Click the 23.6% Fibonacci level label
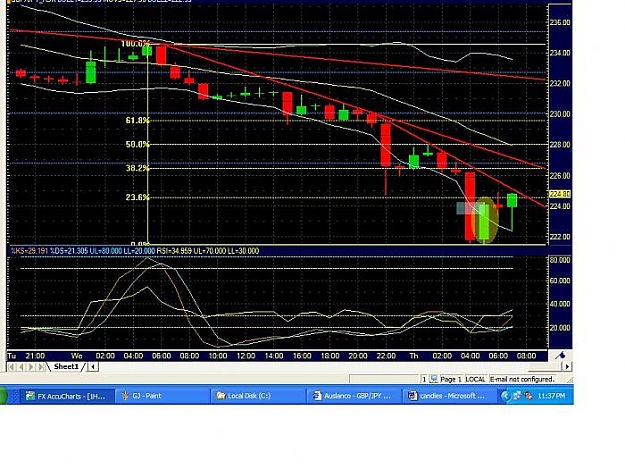 coord(138,197)
